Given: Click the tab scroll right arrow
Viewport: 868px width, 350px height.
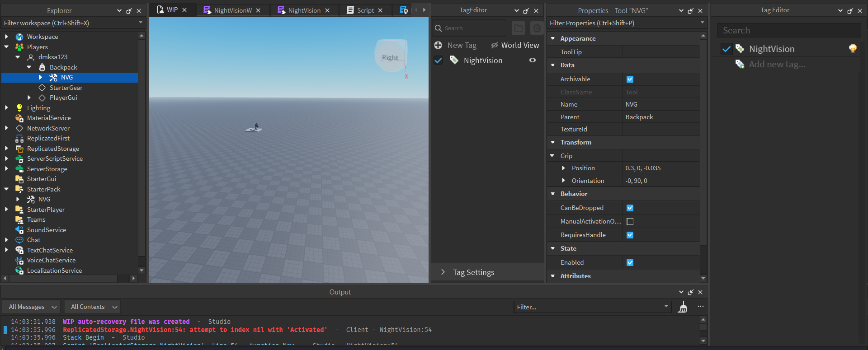Looking at the screenshot, I should (424, 10).
